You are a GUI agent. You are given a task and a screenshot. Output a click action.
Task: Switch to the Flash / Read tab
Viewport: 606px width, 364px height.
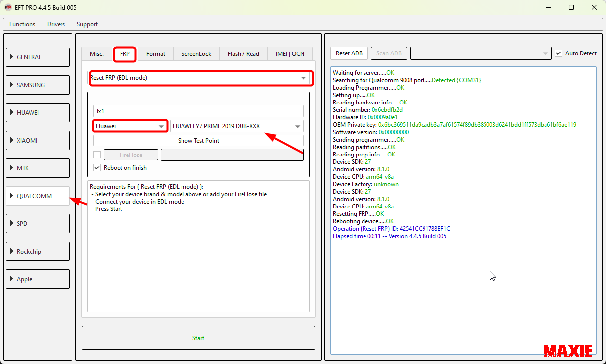point(243,54)
